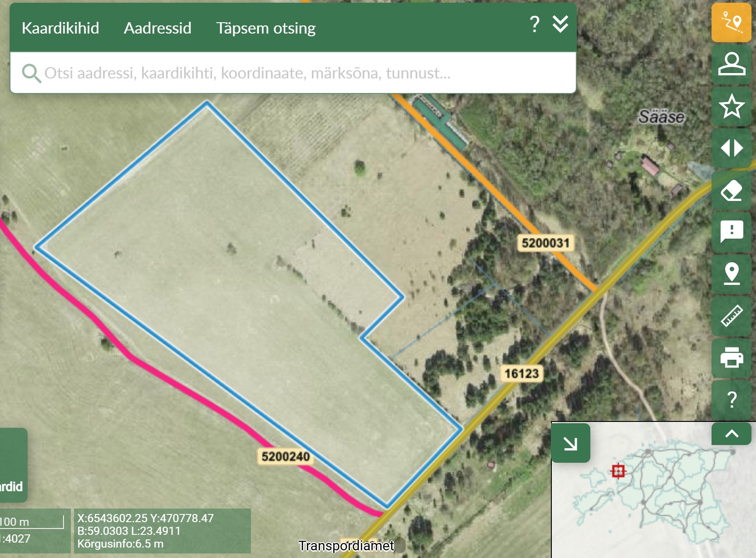Click the search panel help question mark

pos(535,24)
